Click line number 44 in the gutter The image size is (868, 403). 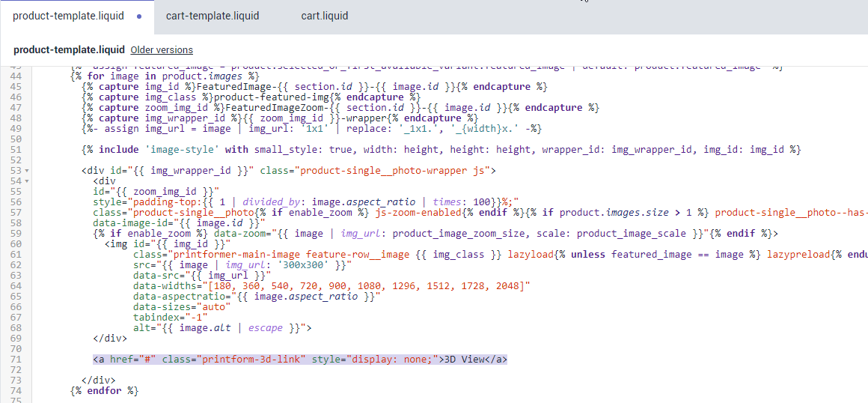click(16, 76)
